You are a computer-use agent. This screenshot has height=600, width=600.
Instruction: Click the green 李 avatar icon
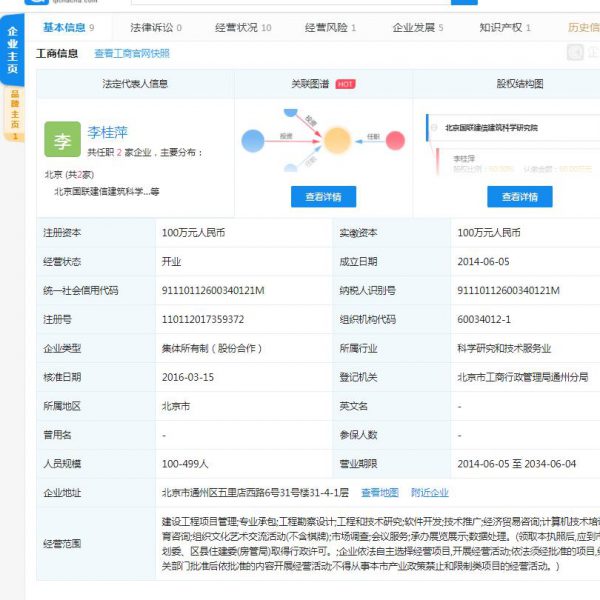tap(62, 139)
